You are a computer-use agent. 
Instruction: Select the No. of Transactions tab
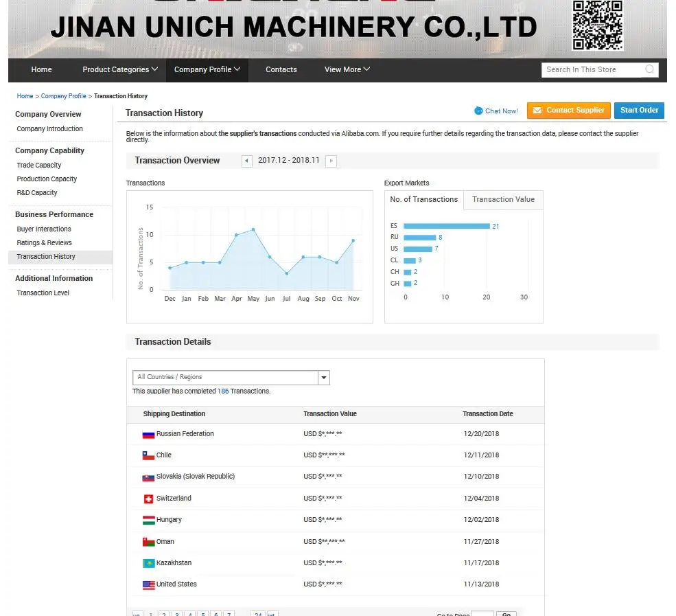coord(424,199)
